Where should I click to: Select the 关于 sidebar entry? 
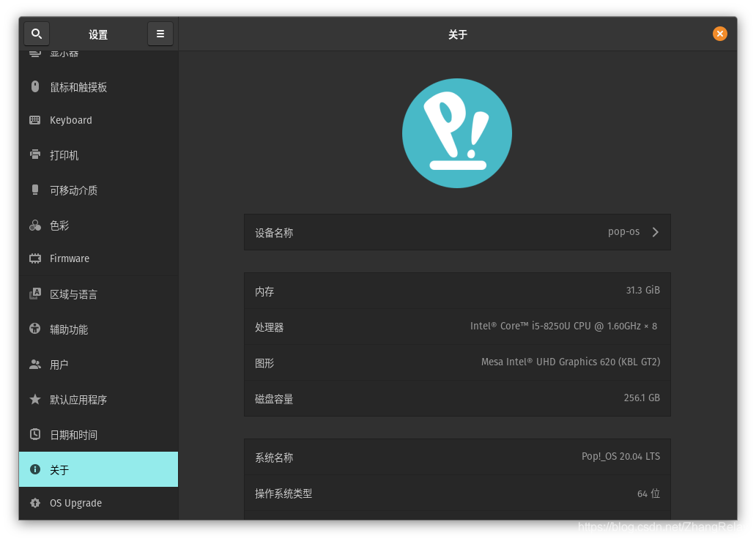pyautogui.click(x=98, y=469)
